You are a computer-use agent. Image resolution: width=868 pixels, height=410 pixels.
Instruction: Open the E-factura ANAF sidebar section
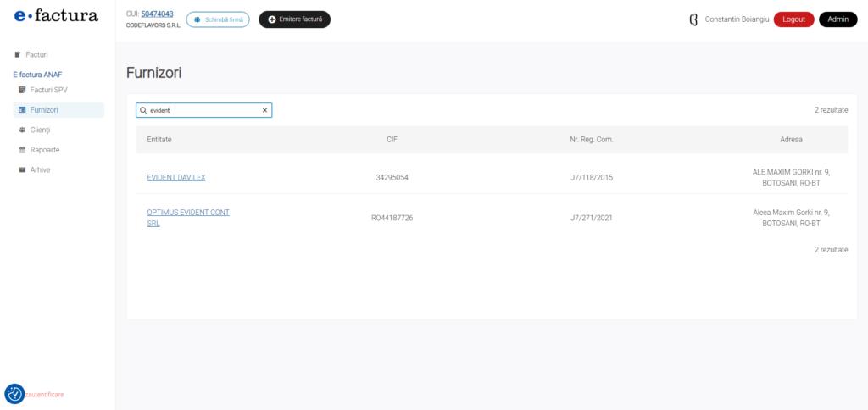tap(37, 75)
